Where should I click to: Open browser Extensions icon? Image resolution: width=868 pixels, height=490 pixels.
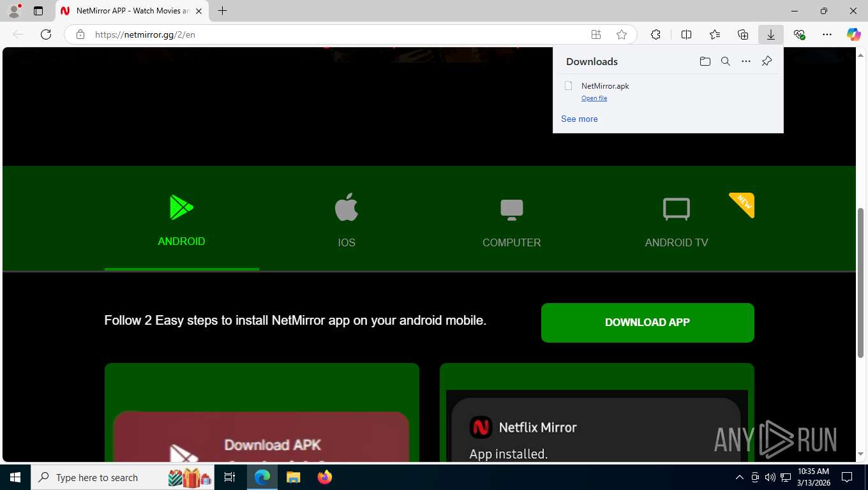pyautogui.click(x=655, y=34)
